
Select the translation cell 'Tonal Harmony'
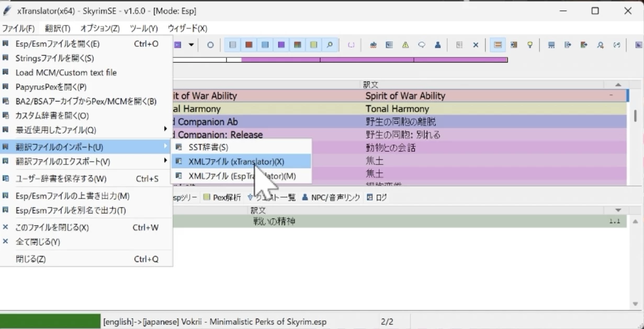click(397, 109)
